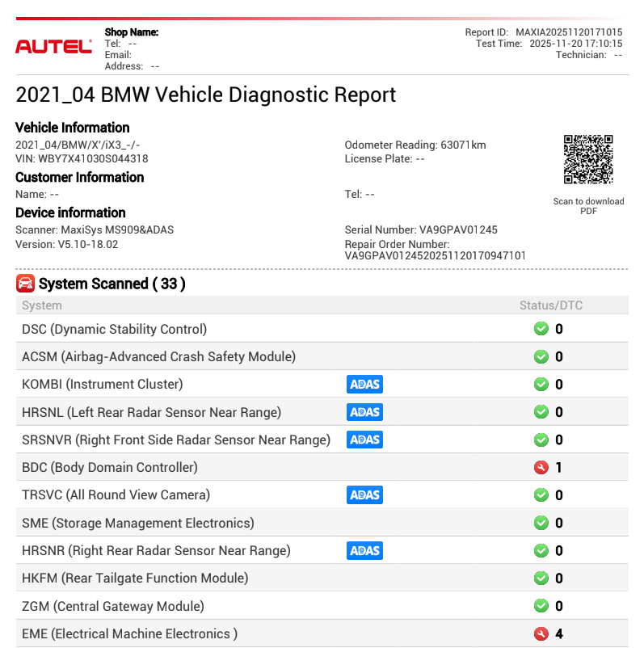Open EME (Electrical Machine Electronics) entry
Image resolution: width=644 pixels, height=648 pixels.
[x=129, y=634]
